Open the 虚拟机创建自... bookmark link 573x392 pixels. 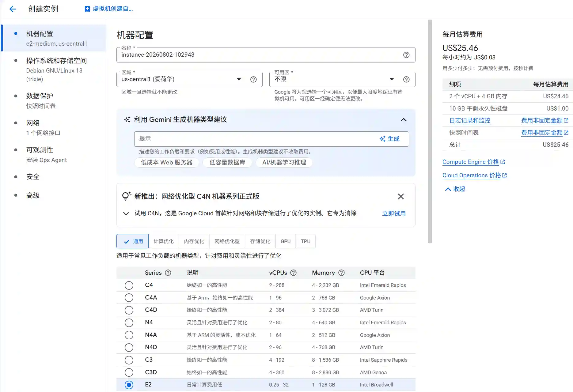(109, 9)
